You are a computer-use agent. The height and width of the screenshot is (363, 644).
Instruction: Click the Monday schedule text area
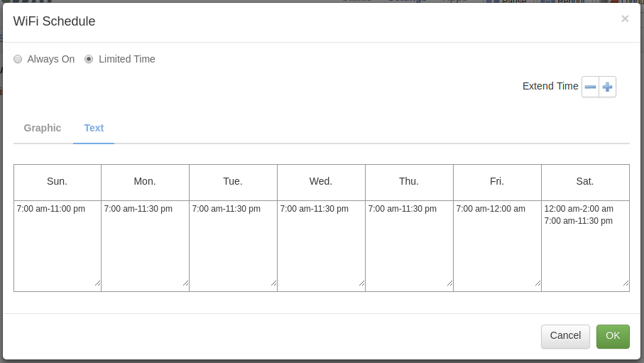tap(146, 245)
